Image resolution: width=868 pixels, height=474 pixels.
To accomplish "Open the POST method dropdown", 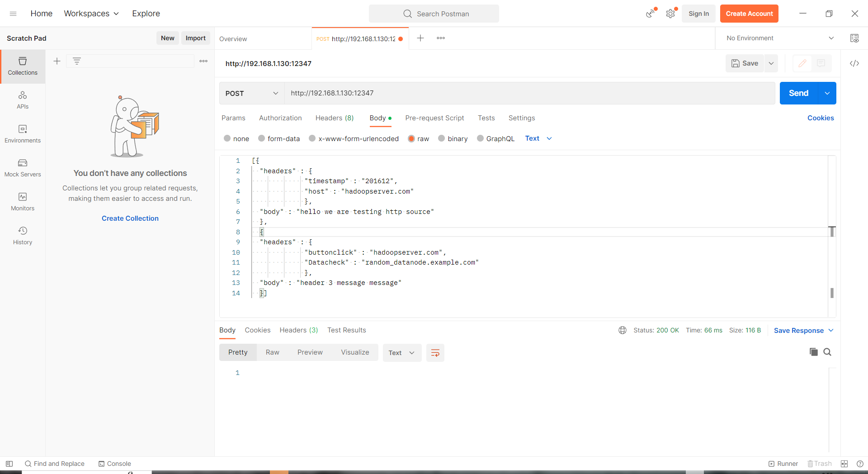I will coord(251,93).
